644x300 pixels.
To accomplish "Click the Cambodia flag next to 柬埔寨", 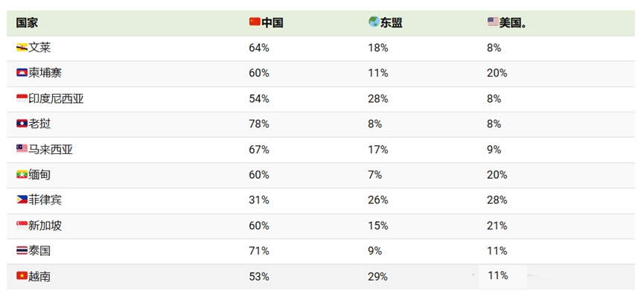I will 22,73.
